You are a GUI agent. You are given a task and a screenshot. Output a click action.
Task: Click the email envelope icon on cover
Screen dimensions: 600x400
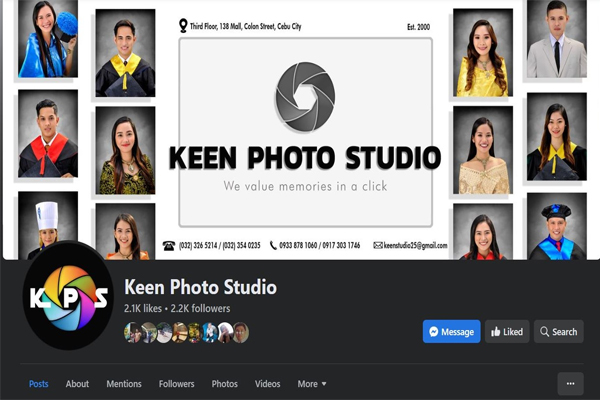click(378, 245)
